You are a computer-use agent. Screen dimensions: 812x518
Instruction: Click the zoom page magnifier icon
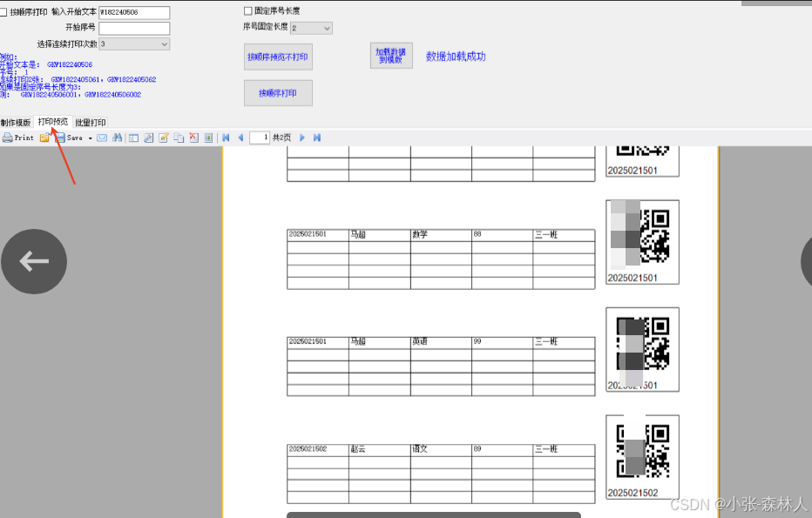[149, 138]
